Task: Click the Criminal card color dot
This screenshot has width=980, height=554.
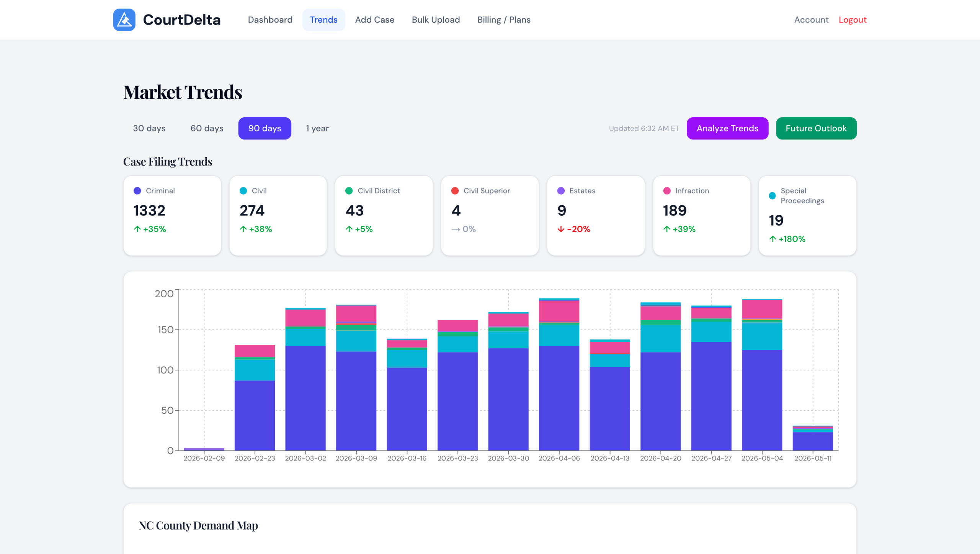Action: click(x=137, y=191)
